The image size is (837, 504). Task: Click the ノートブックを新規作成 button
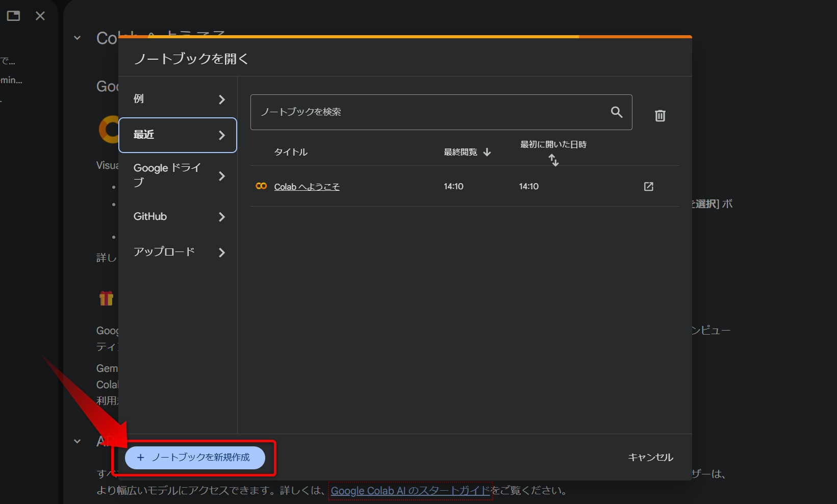196,458
